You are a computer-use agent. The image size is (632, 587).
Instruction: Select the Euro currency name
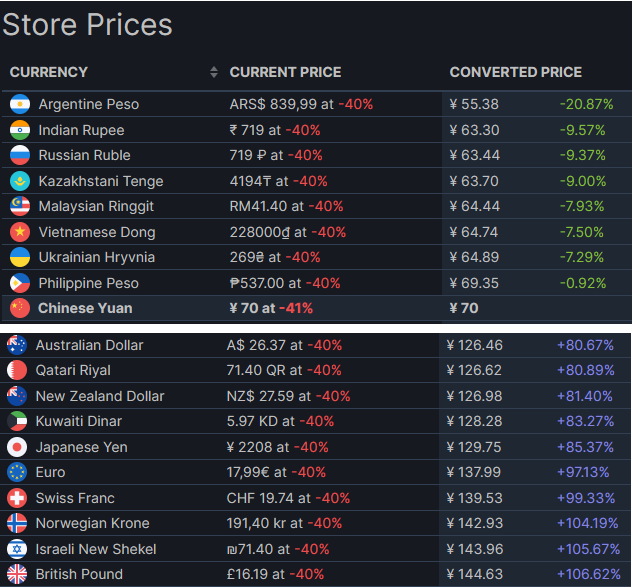[x=50, y=472]
